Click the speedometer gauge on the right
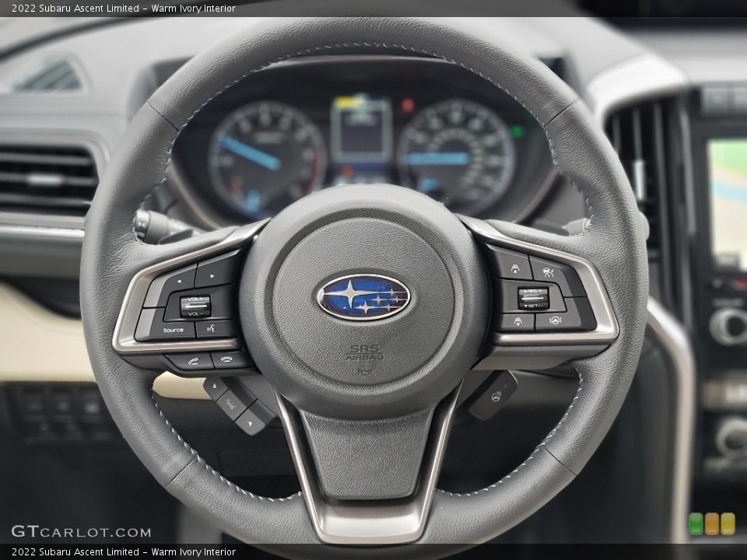The width and height of the screenshot is (747, 560). click(456, 156)
